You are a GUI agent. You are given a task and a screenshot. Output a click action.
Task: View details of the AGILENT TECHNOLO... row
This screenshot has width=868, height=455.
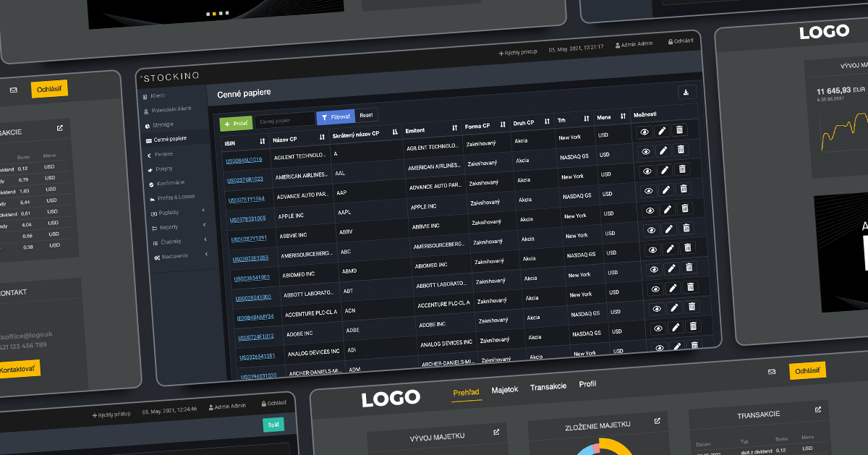[x=644, y=132]
